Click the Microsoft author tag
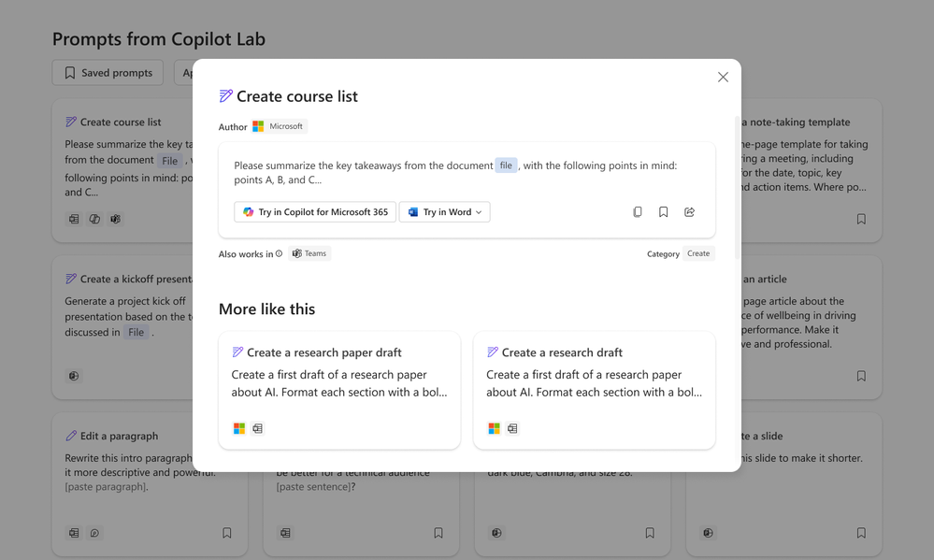934x560 pixels. [279, 126]
